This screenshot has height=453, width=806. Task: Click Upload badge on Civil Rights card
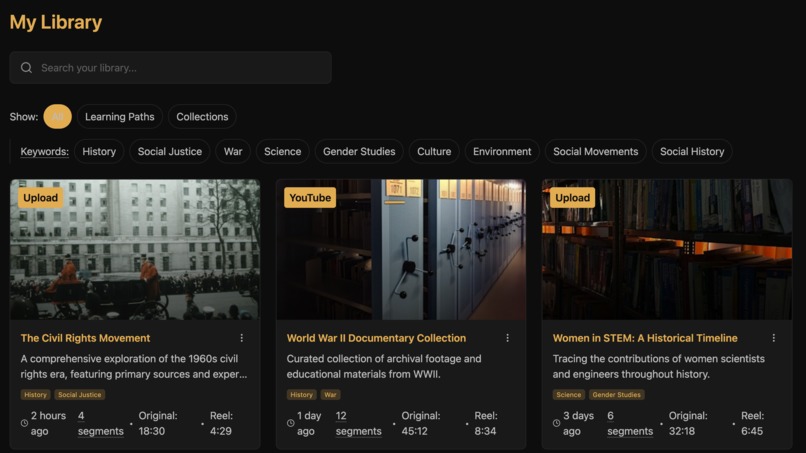(40, 198)
